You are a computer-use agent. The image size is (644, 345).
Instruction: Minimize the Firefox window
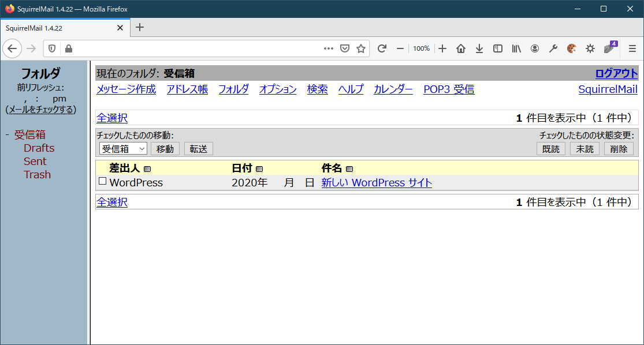click(x=578, y=9)
